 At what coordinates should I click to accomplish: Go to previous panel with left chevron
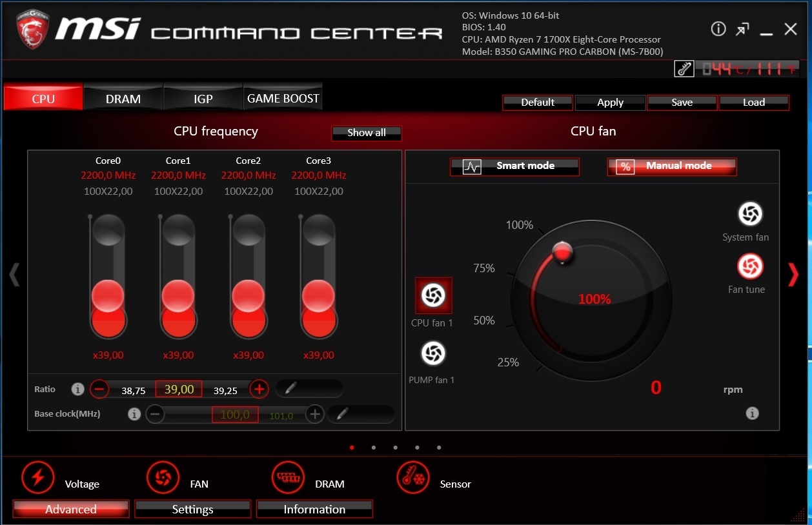tap(14, 274)
